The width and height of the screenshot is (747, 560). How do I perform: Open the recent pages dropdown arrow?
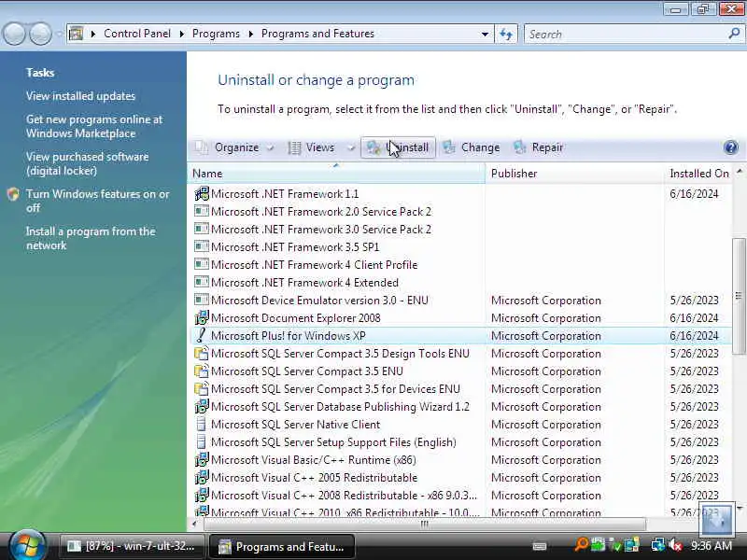59,34
